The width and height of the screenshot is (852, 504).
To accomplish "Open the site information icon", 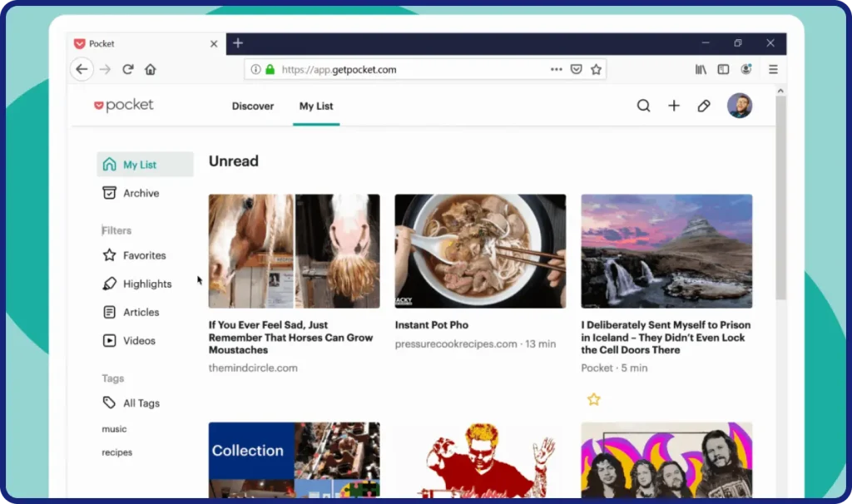I will [255, 70].
